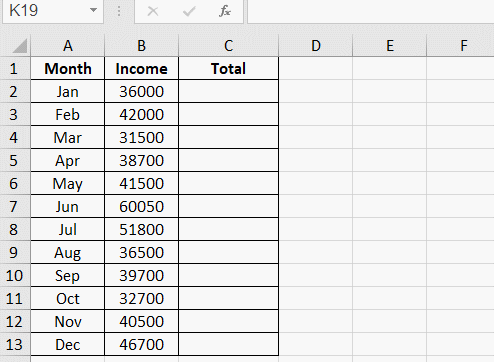Click the Nov cell
Image resolution: width=494 pixels, height=362 pixels.
[x=68, y=322]
